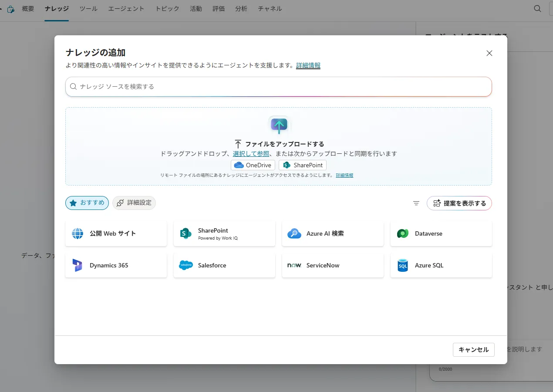Open the filter lines icon
Screen dimensions: 553x392
(416, 203)
